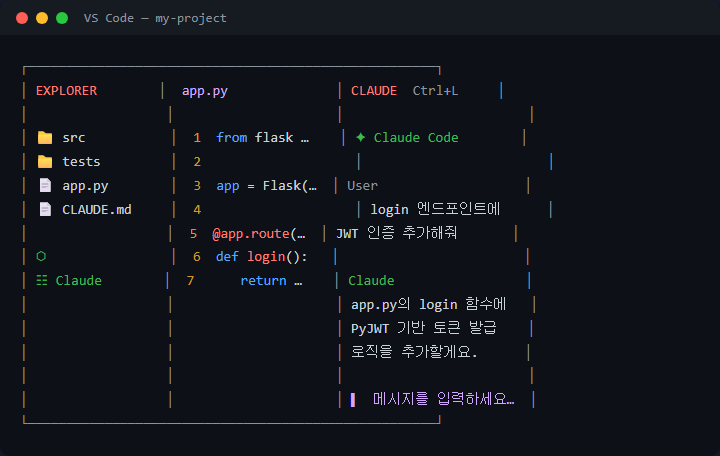Click the 'login 엔드포인트에' message line
This screenshot has width=720, height=456.
tap(435, 209)
